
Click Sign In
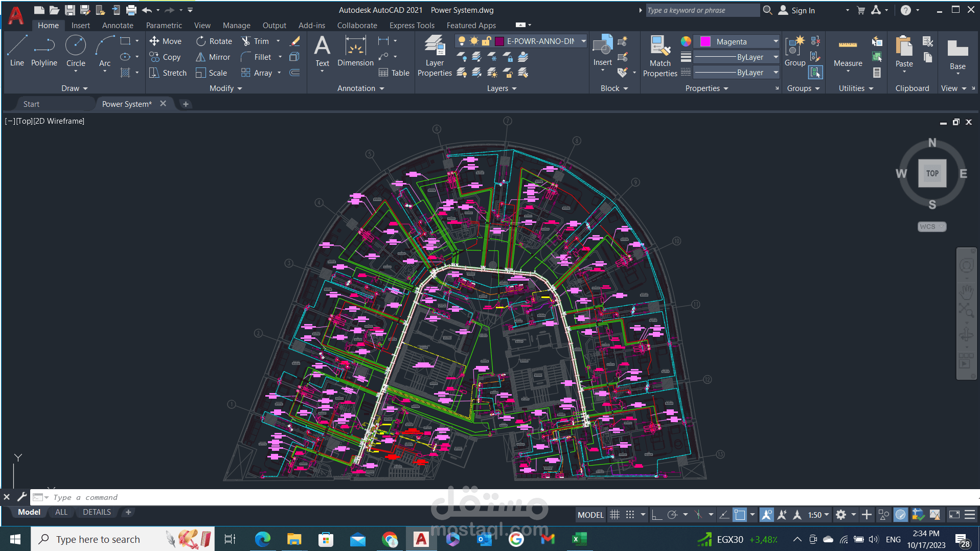pos(796,10)
